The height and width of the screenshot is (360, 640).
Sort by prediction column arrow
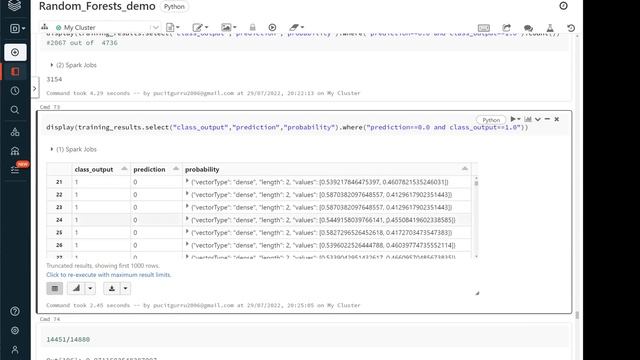176,169
